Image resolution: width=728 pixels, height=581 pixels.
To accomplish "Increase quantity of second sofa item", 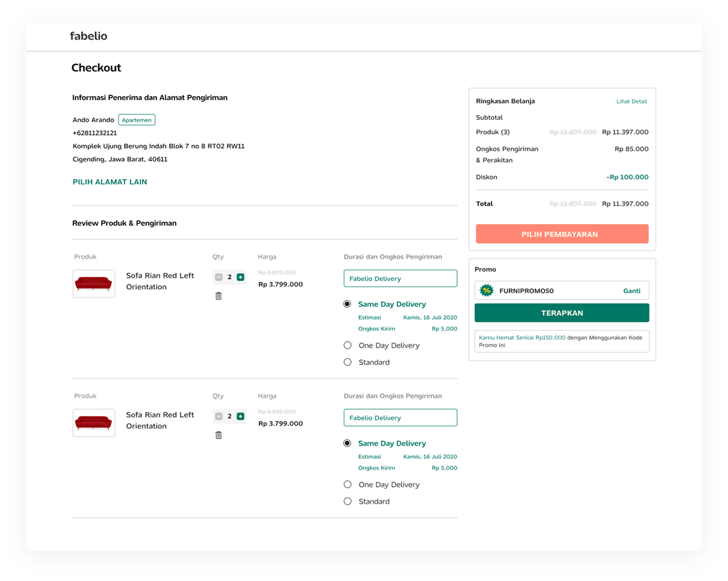I will click(241, 416).
